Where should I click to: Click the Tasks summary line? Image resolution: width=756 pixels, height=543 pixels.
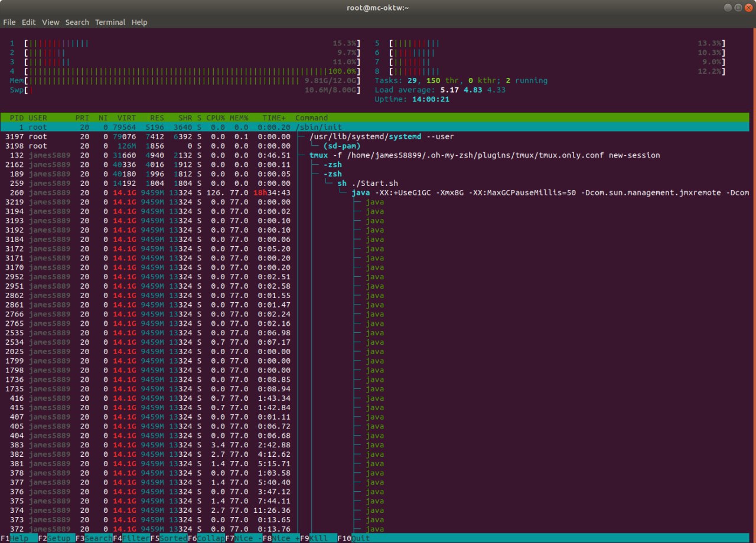point(461,81)
